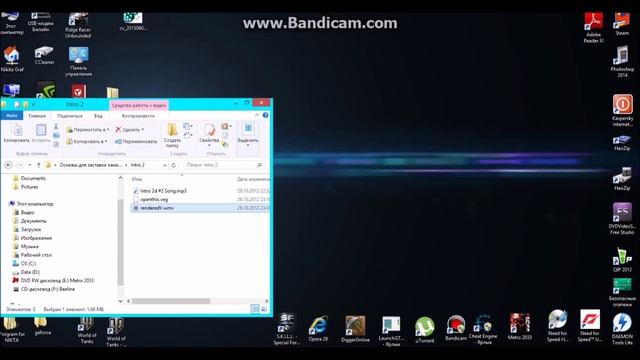
Task: Open the Файл (File) ribbon tab
Action: 11,116
